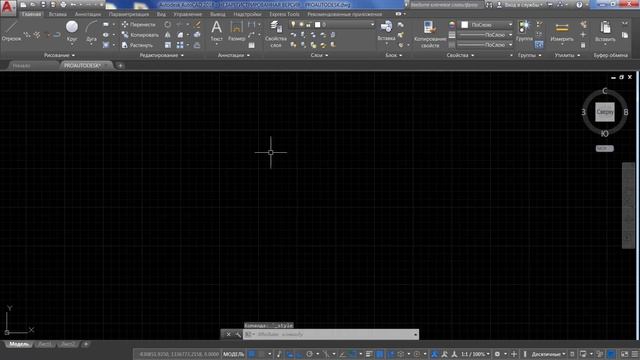The height and width of the screenshot is (360, 640).
Task: Toggle layer on/off lightbulb icon
Action: tap(293, 24)
